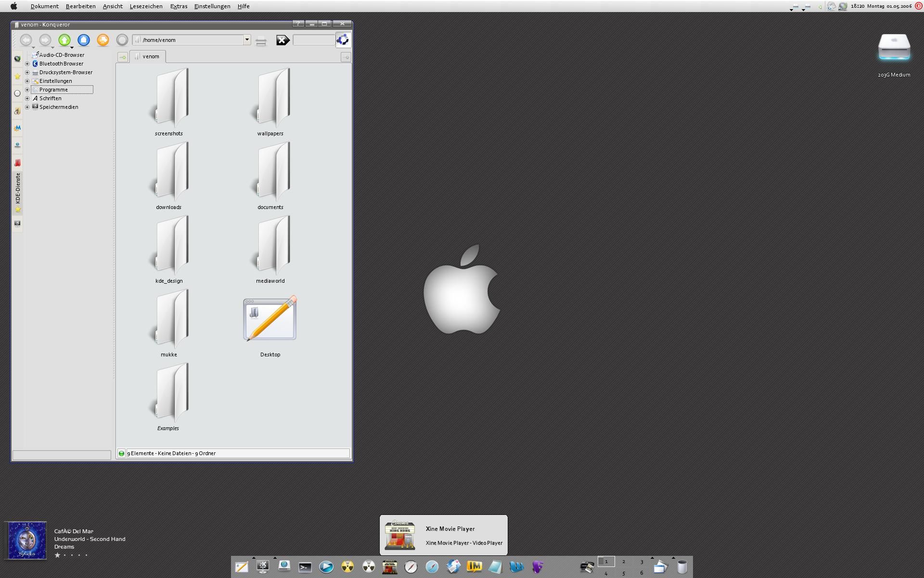This screenshot has height=578, width=924.
Task: Open the mukke folder
Action: (169, 323)
